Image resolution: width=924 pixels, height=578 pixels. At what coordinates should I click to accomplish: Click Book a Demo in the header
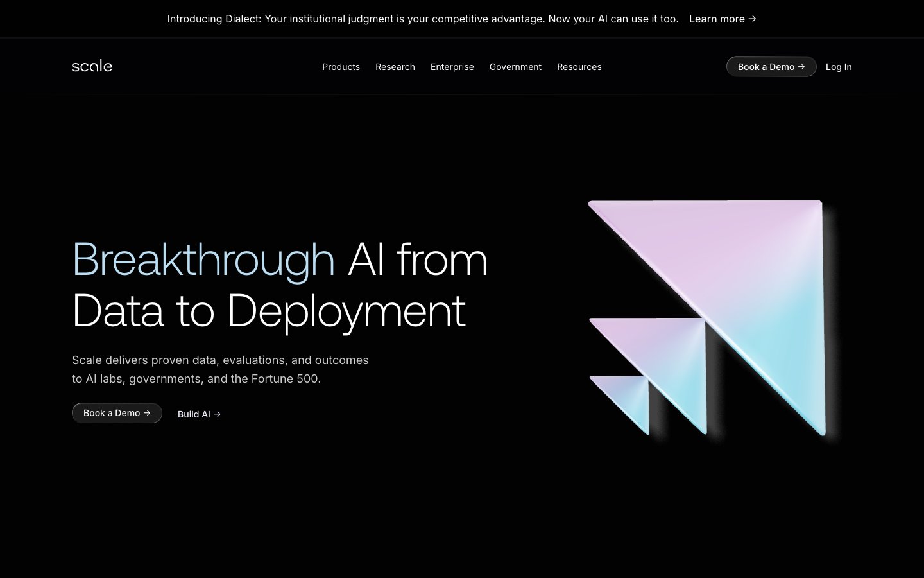[771, 67]
